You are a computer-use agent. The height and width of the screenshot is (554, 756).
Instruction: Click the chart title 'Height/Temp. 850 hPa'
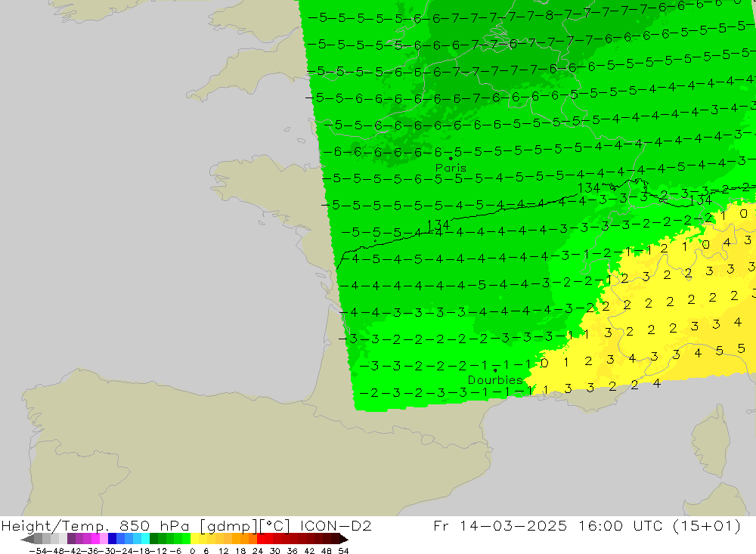point(95,525)
